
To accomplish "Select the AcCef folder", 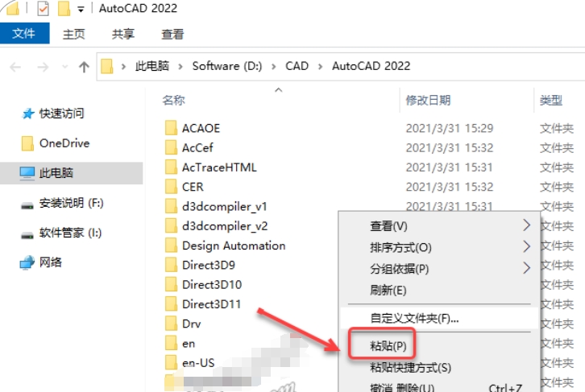I will [x=197, y=148].
